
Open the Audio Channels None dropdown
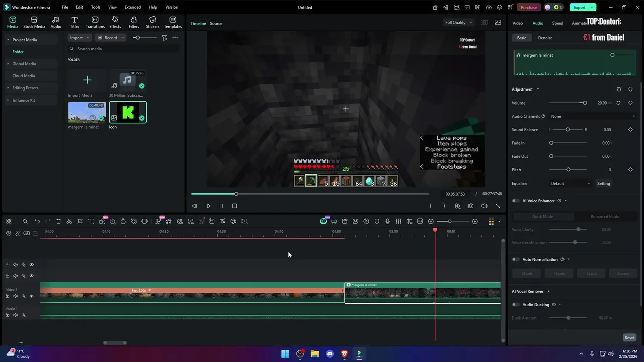point(593,116)
